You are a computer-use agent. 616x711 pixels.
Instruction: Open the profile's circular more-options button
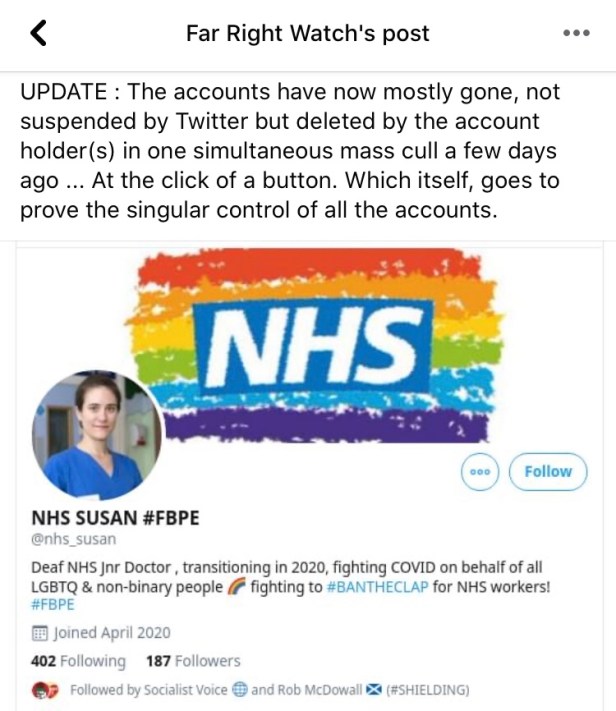pos(479,472)
